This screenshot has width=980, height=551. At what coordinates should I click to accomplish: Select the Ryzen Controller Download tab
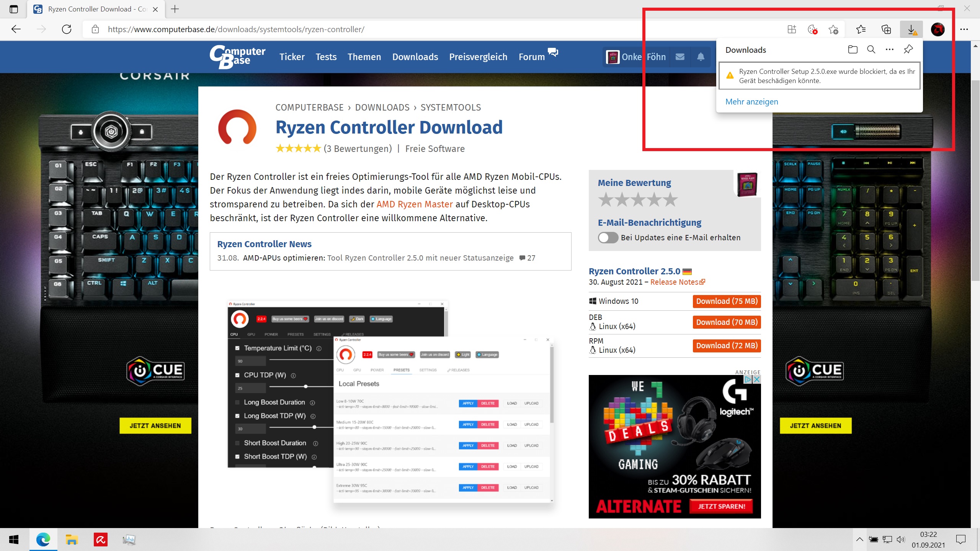96,9
